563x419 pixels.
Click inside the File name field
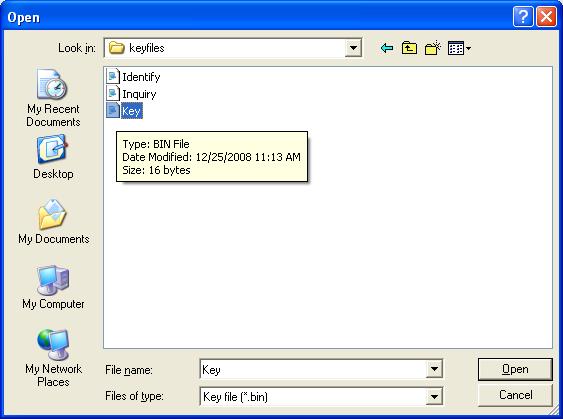coord(313,369)
